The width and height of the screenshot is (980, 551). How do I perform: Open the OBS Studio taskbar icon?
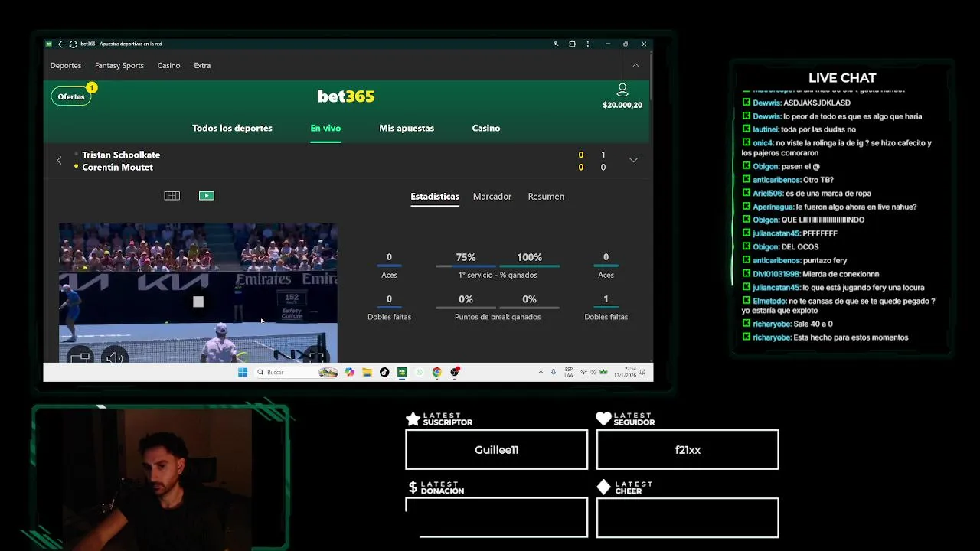[x=455, y=372]
